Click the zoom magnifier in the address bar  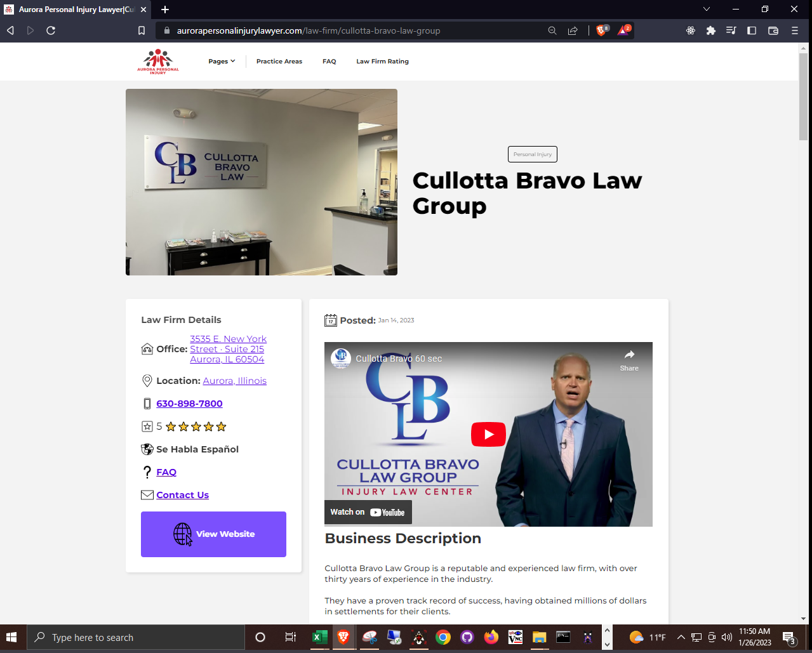(552, 30)
